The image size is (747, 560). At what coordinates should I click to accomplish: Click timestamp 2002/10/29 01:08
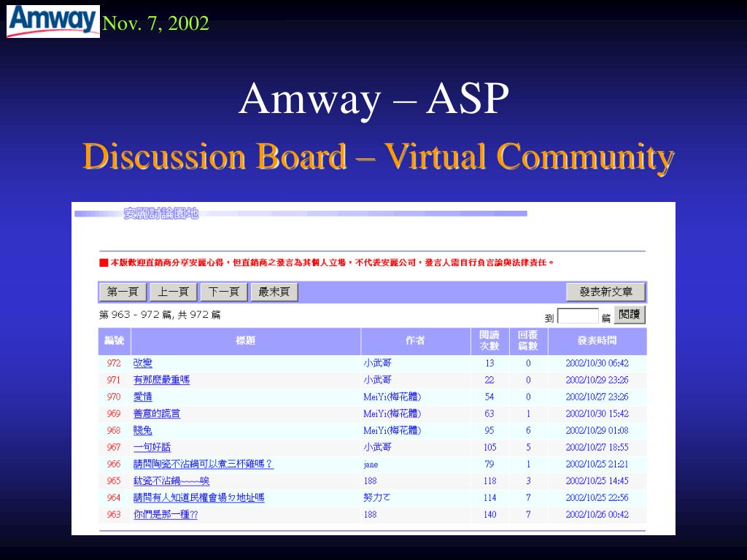pyautogui.click(x=597, y=430)
